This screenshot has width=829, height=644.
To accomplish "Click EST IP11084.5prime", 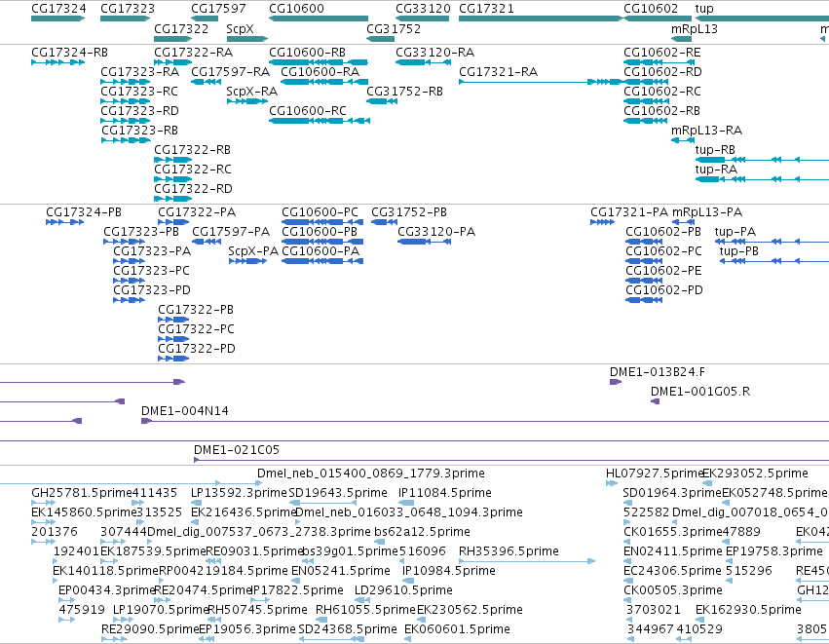I will [x=406, y=503].
